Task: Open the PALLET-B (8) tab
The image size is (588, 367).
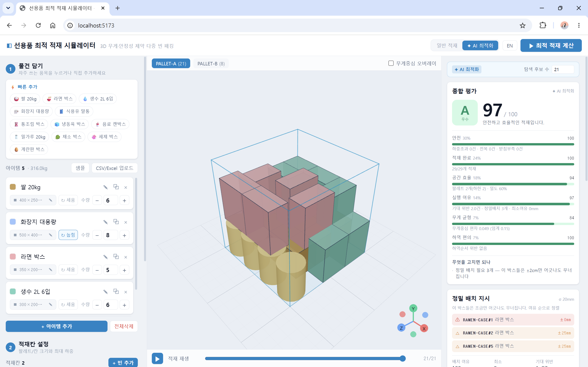Action: (211, 64)
